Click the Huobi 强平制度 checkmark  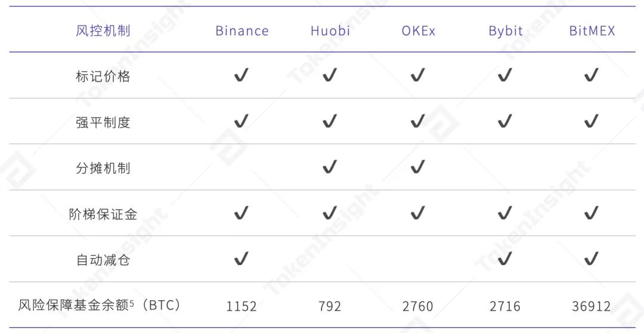(x=329, y=122)
